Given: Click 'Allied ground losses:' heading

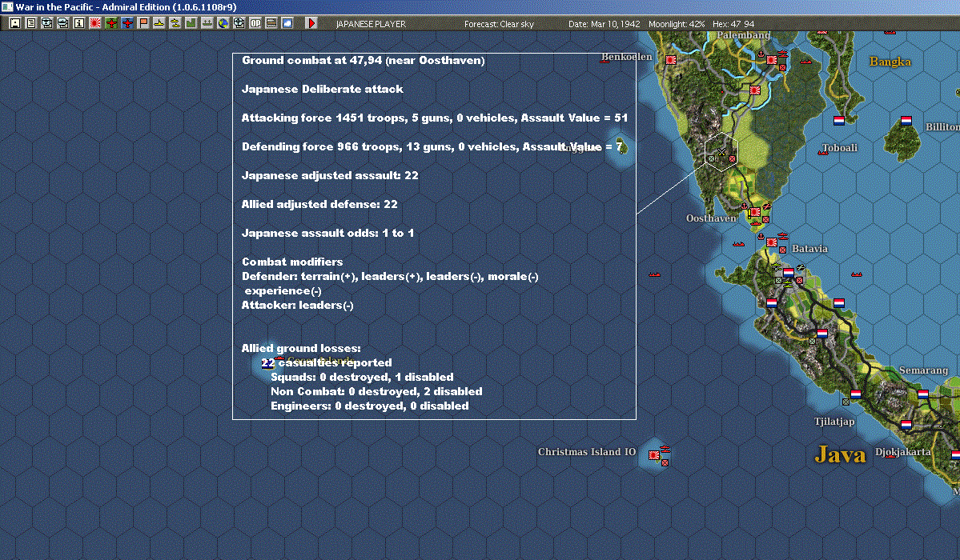Looking at the screenshot, I should tap(301, 348).
